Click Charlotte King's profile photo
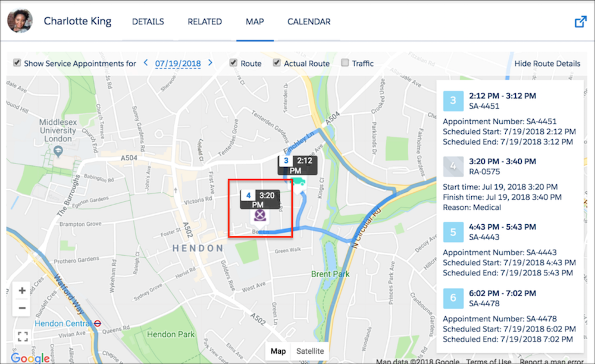The image size is (595, 364). click(20, 20)
